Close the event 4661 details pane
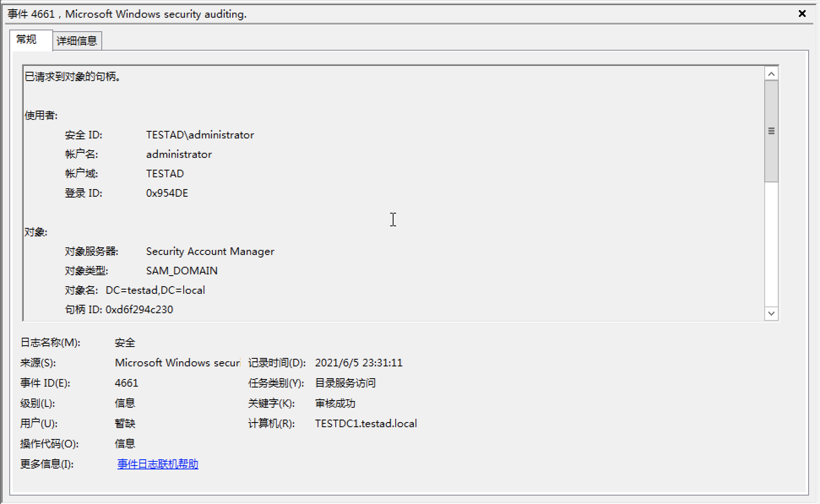 point(802,14)
